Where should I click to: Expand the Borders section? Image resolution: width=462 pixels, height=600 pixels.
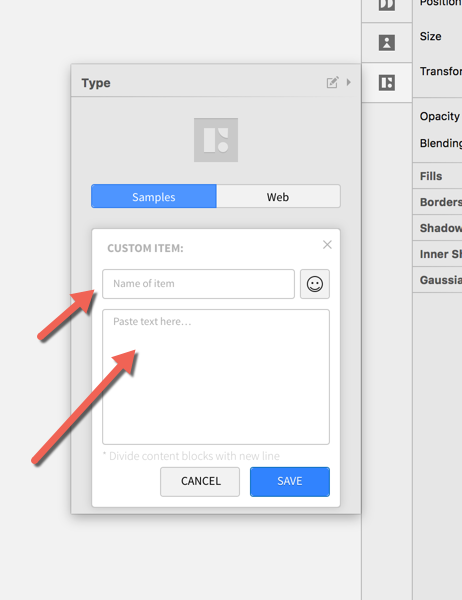tap(437, 202)
